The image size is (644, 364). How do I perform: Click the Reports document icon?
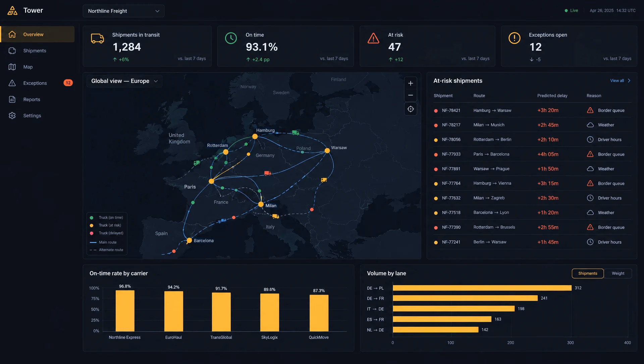12,99
